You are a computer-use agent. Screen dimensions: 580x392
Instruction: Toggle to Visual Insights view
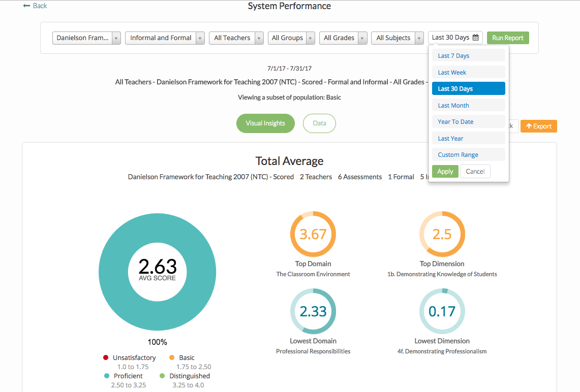(x=265, y=123)
